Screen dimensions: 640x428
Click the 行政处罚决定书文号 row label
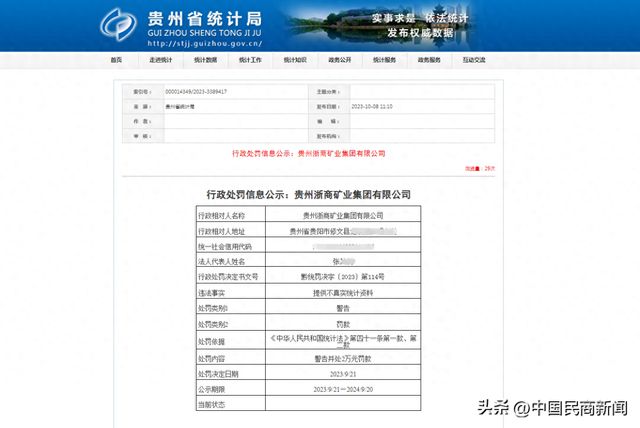228,277
